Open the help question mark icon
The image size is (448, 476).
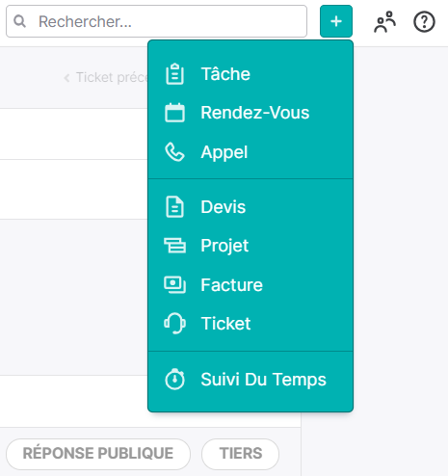point(424,22)
